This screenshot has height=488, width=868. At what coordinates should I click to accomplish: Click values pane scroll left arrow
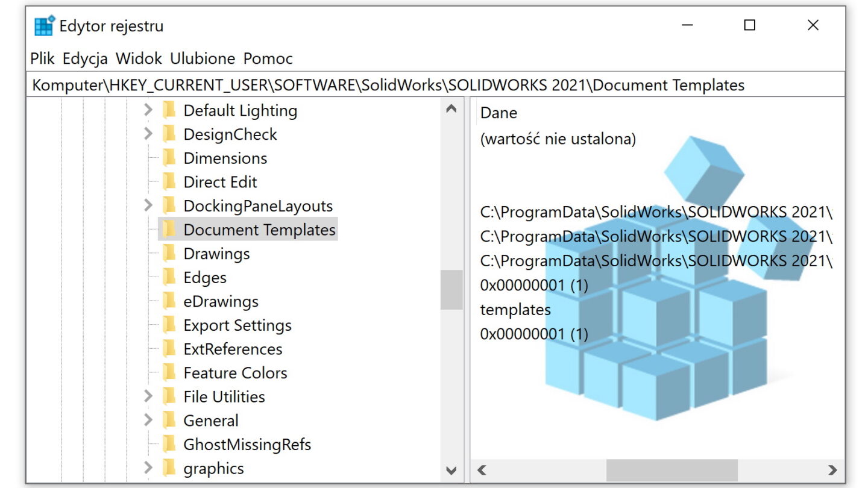482,470
